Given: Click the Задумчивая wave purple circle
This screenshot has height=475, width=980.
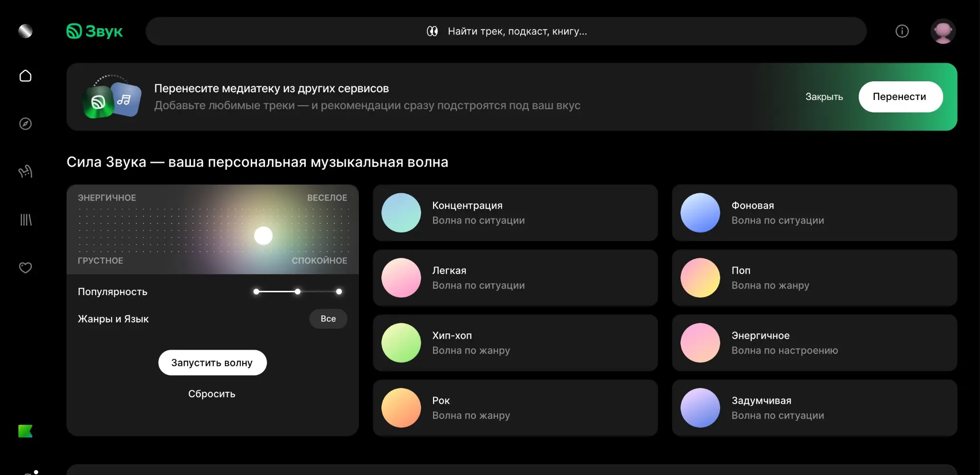Looking at the screenshot, I should point(700,408).
